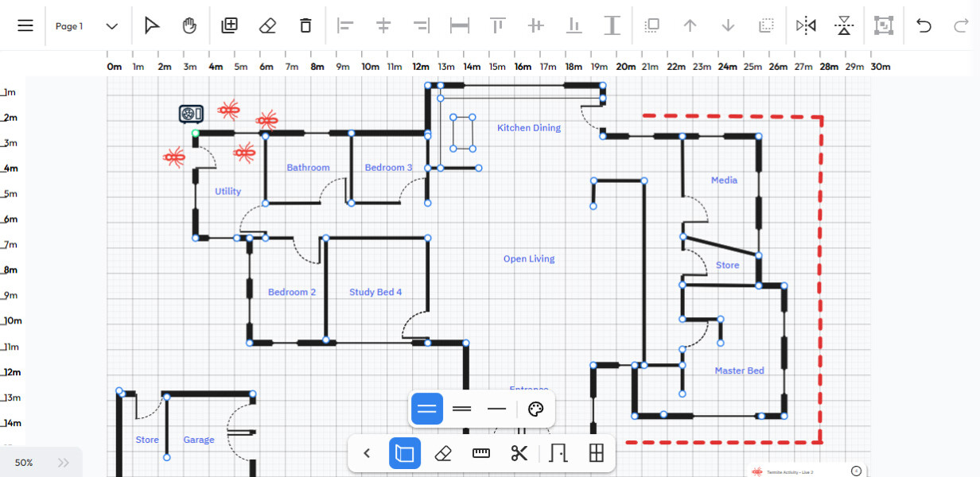The height and width of the screenshot is (477, 980).
Task: Click the Kitchen Dining room label
Action: 529,128
